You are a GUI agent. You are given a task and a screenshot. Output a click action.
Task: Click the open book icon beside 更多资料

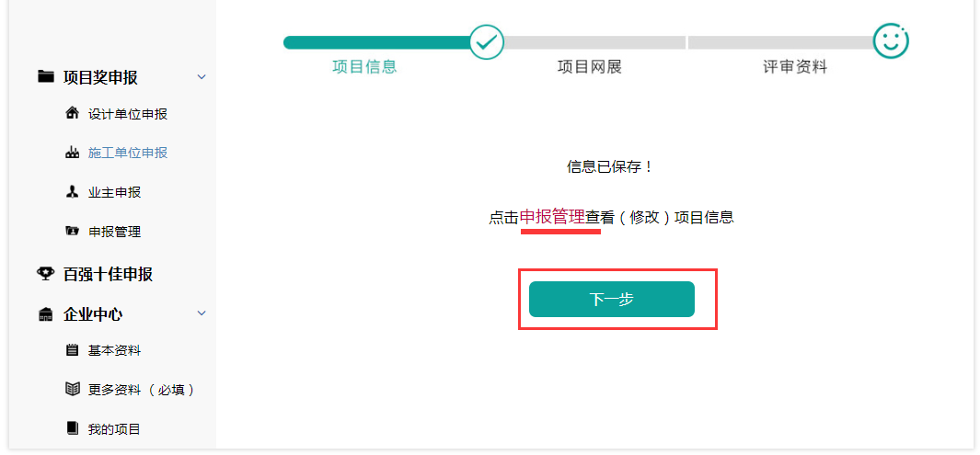point(73,390)
